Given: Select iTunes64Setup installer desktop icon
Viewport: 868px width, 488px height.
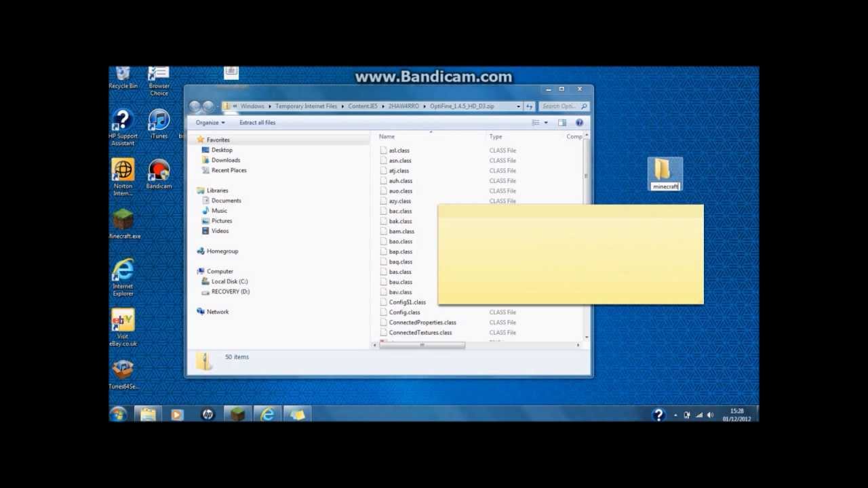Looking at the screenshot, I should pyautogui.click(x=123, y=375).
